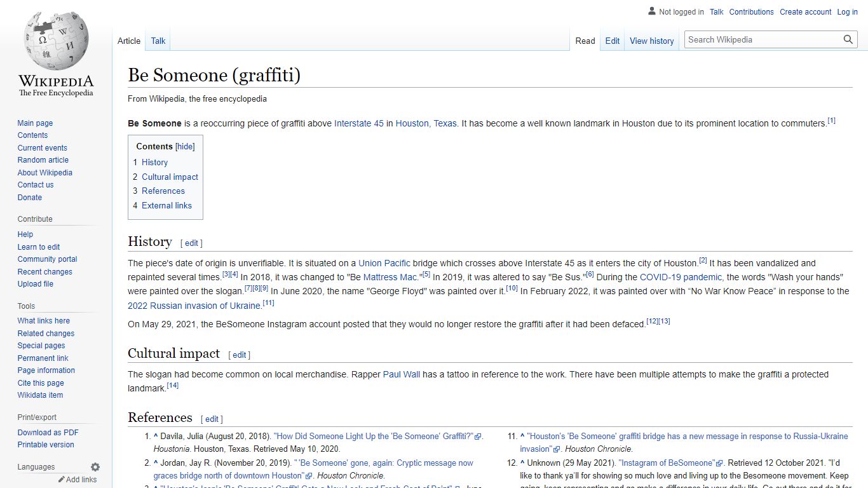The width and height of the screenshot is (868, 488).
Task: Hide the Contents table
Action: click(x=185, y=146)
